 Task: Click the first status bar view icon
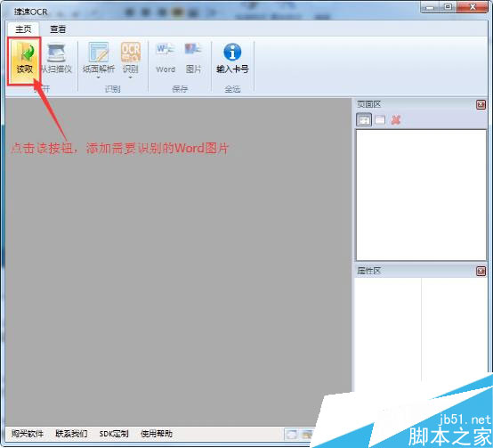292,435
